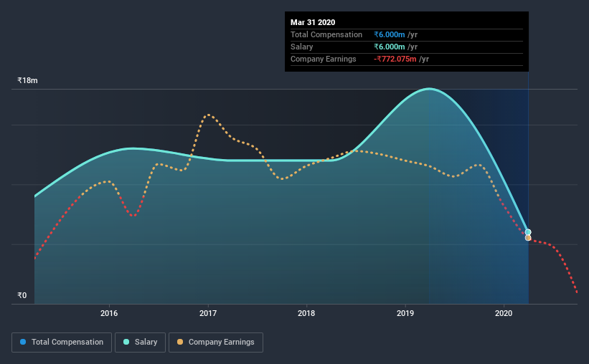Click the Company Earnings tooltip row label

tap(323, 59)
